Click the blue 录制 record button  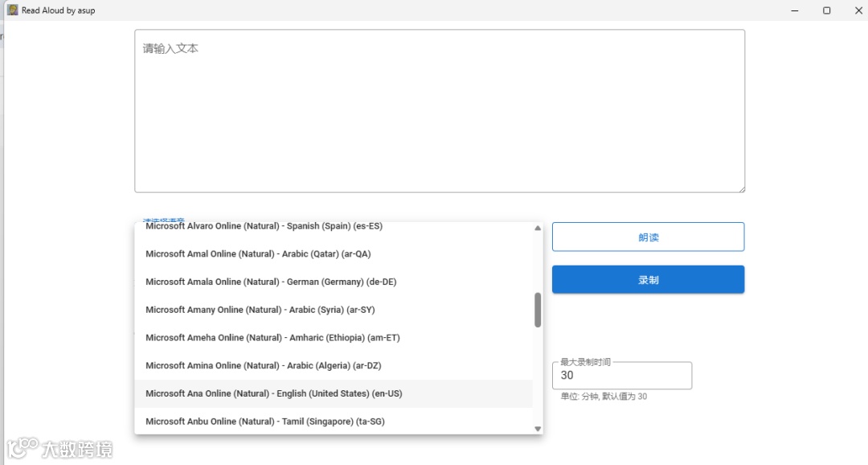click(x=649, y=280)
